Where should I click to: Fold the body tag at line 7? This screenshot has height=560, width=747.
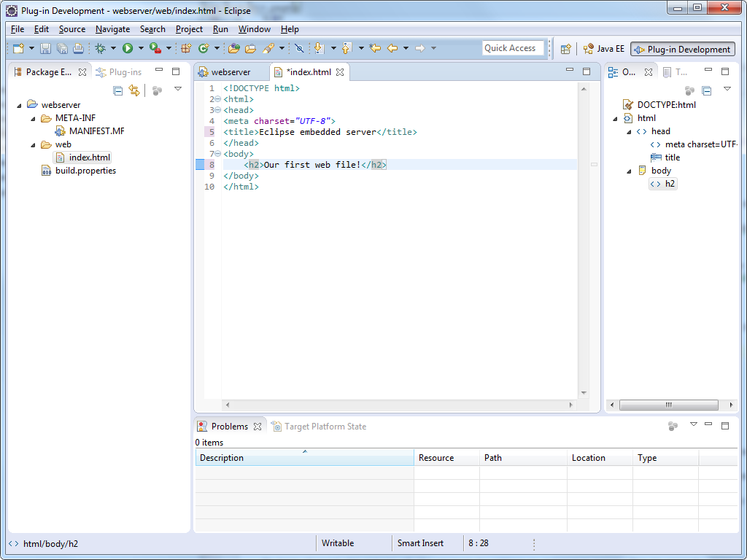click(x=218, y=154)
